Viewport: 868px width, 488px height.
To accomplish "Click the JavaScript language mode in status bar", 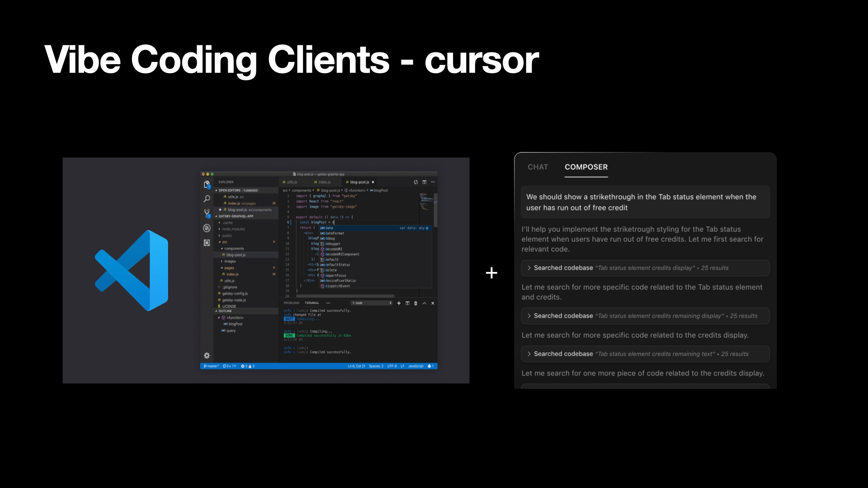I will 415,366.
